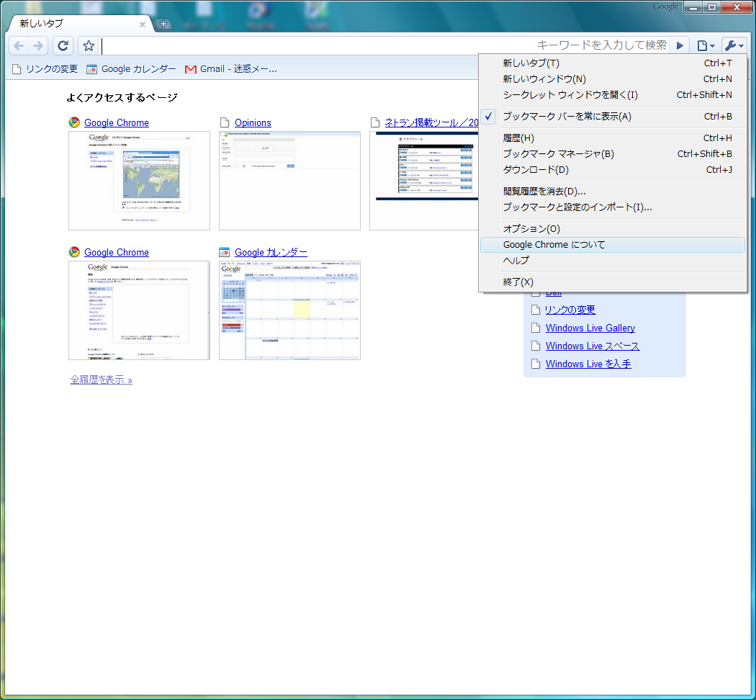Viewport: 756px width, 700px height.
Task: Click page icon beside Windows Live を入手
Action: [x=535, y=364]
